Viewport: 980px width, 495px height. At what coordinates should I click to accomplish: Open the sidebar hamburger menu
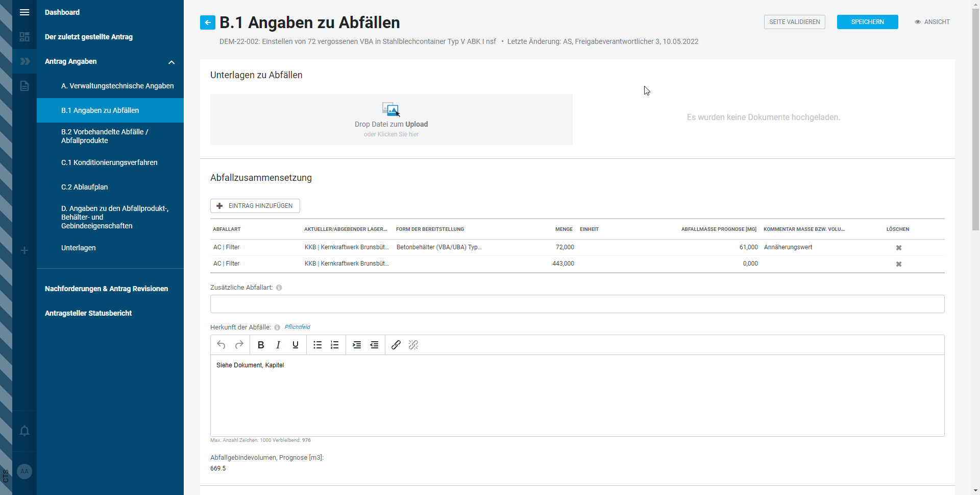pos(24,12)
